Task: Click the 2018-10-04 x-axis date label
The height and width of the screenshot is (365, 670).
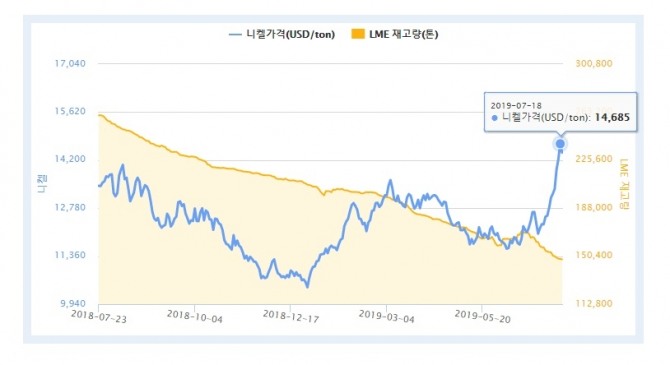Action: pos(194,316)
